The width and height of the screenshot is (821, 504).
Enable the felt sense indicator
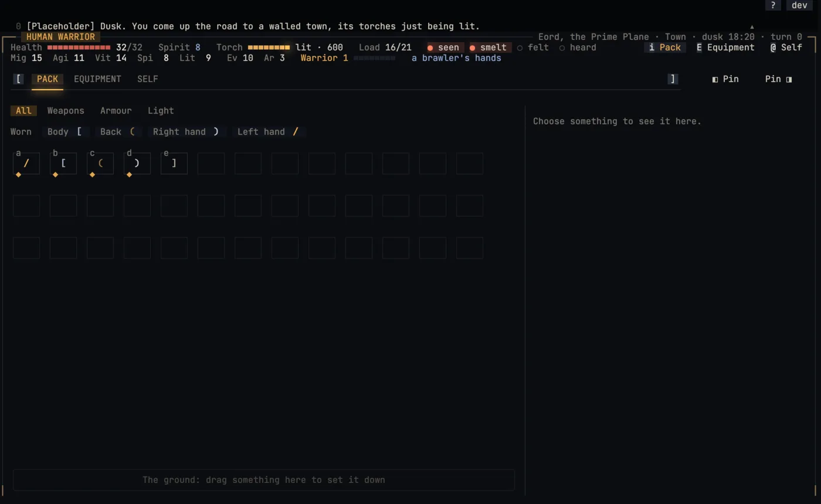click(x=532, y=47)
